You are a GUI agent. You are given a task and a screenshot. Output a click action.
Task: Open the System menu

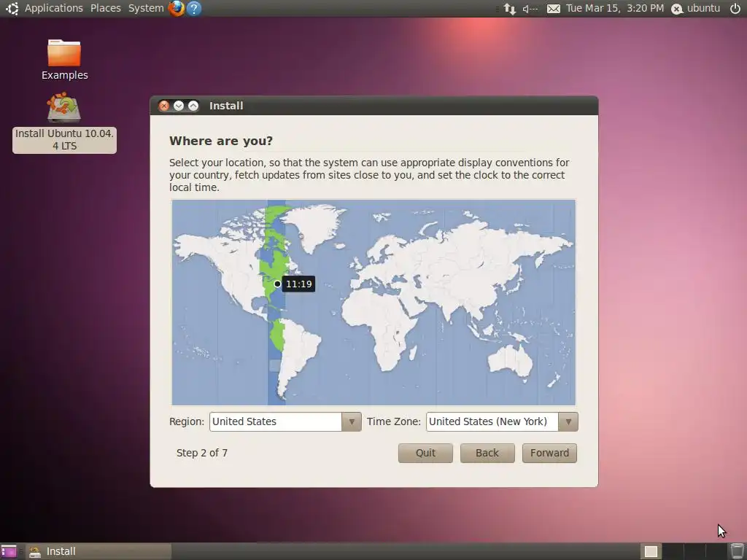pyautogui.click(x=146, y=8)
